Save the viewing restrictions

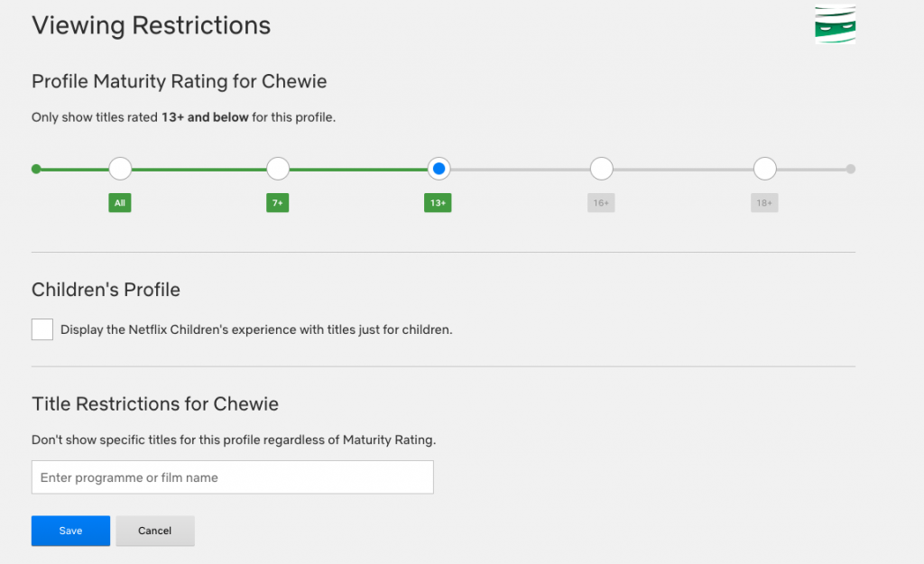(x=70, y=531)
